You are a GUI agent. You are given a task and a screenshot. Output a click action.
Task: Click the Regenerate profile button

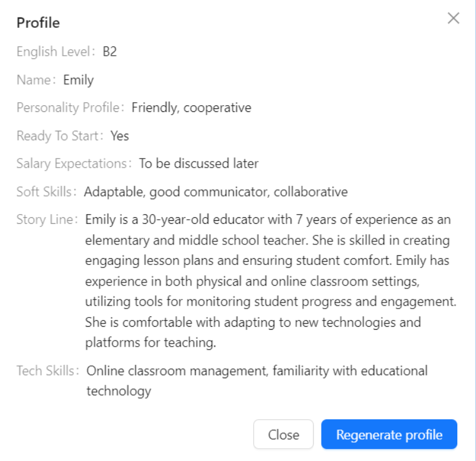click(x=389, y=434)
